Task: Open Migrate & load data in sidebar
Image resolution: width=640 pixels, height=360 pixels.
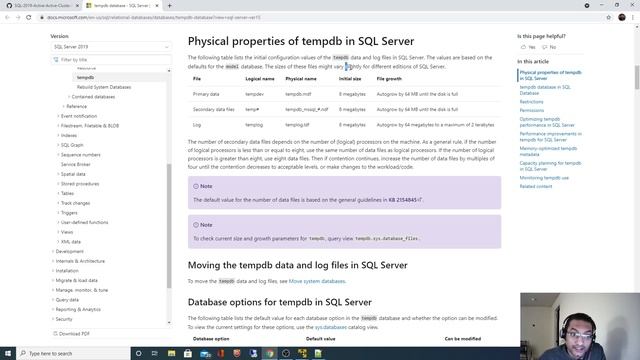Action: click(76, 280)
